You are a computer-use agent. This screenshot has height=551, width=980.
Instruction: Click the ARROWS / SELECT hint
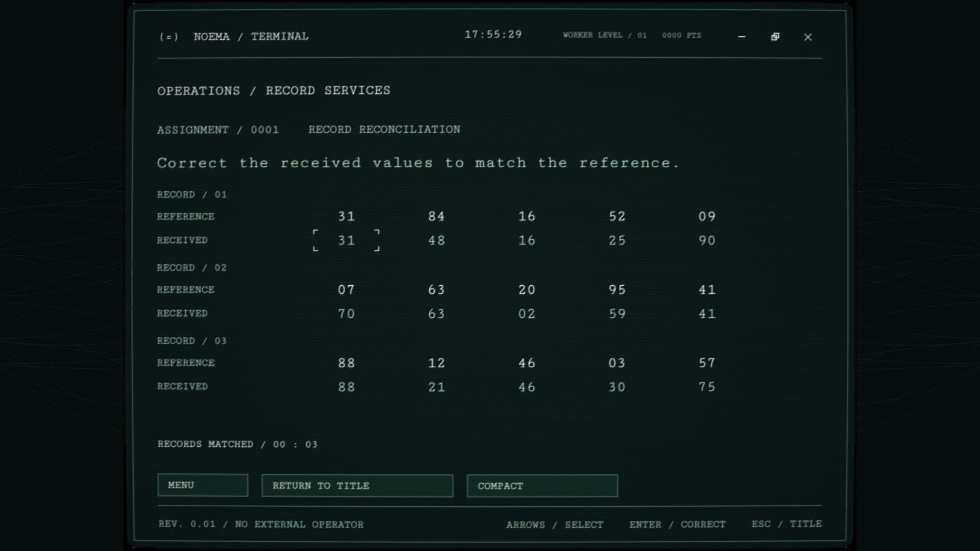pos(555,524)
